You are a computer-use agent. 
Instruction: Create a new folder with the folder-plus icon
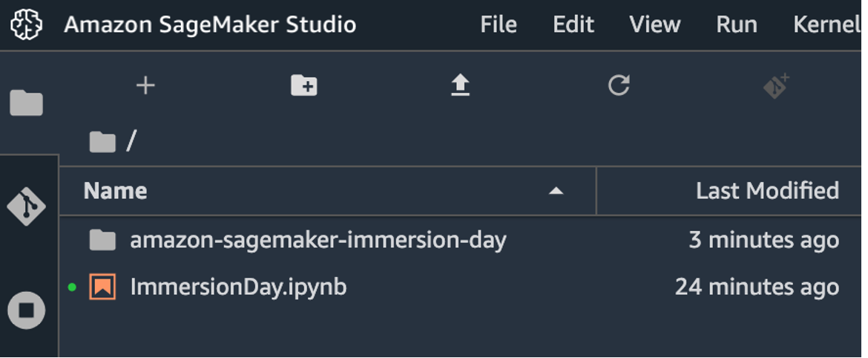pos(304,85)
